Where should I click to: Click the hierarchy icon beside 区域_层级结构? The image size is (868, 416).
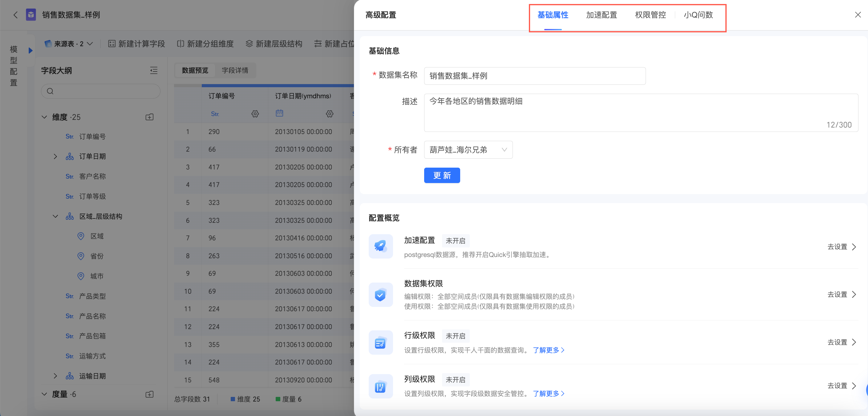tap(70, 216)
